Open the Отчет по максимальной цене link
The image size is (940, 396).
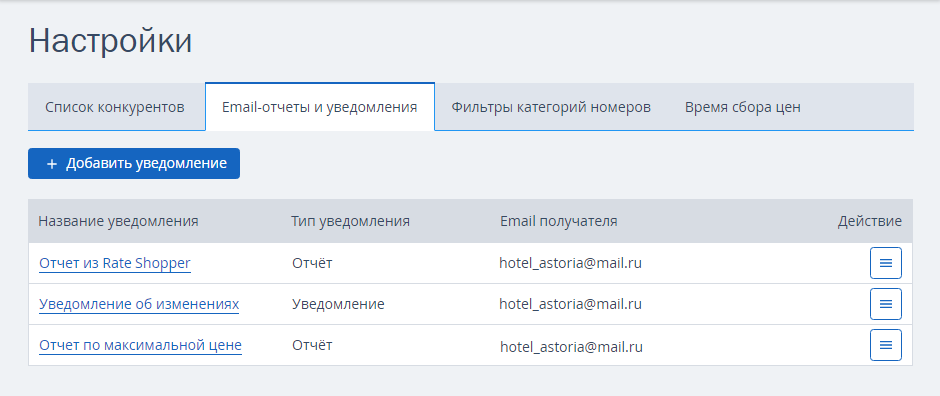pos(140,345)
